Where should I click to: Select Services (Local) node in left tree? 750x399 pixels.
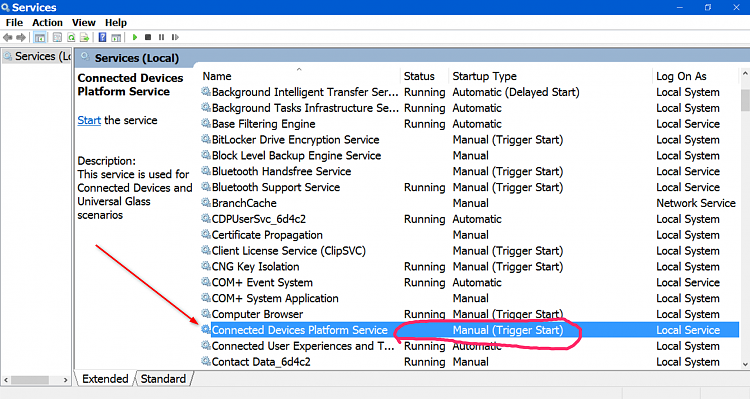(x=36, y=56)
